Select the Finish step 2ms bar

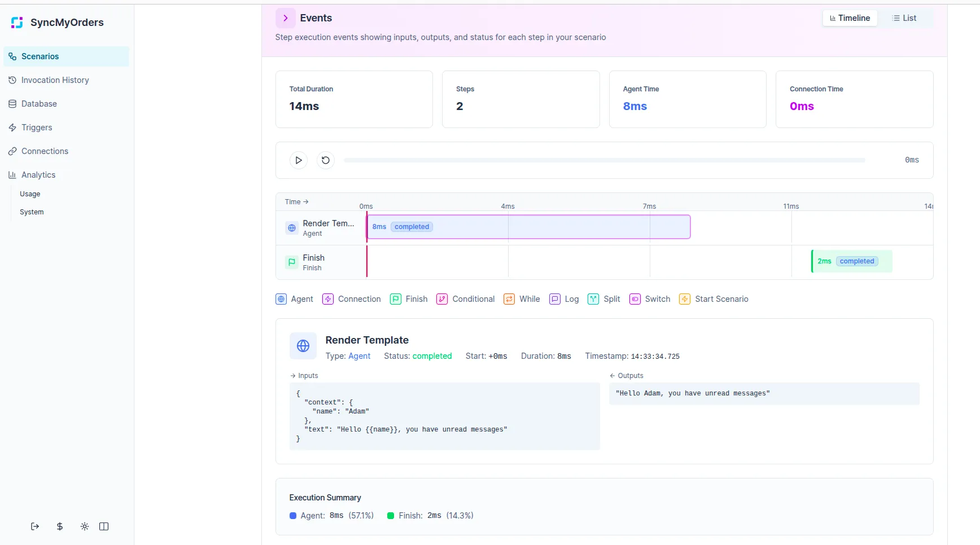851,261
